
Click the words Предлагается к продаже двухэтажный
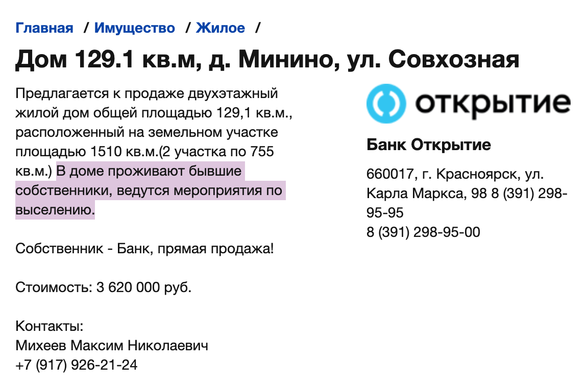point(147,94)
